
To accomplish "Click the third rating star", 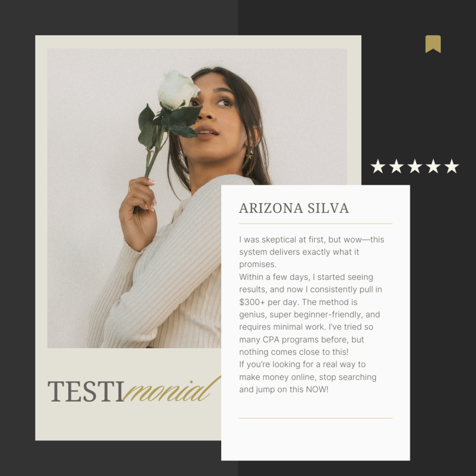I will pyautogui.click(x=415, y=166).
